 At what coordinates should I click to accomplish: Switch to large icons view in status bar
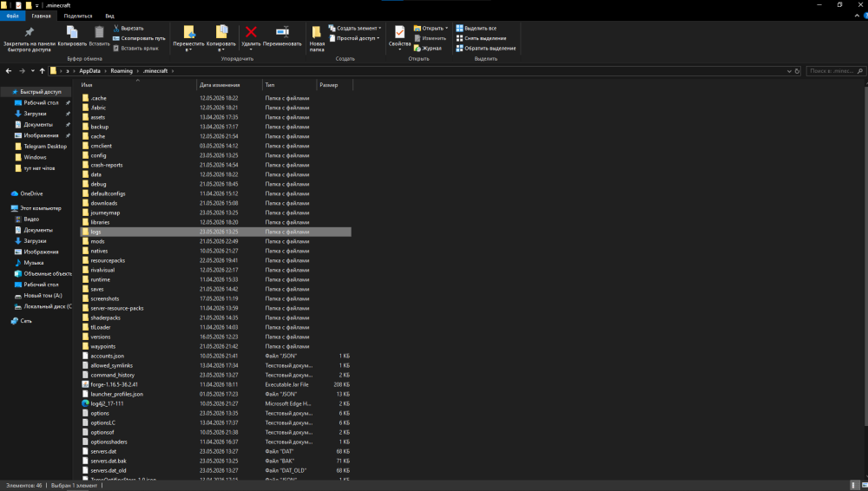click(864, 486)
